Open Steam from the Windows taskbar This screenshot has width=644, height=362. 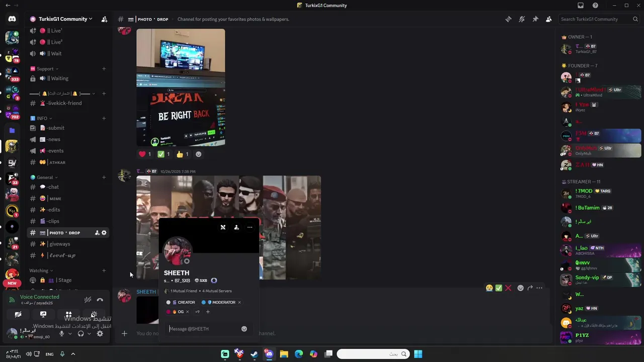pyautogui.click(x=254, y=354)
